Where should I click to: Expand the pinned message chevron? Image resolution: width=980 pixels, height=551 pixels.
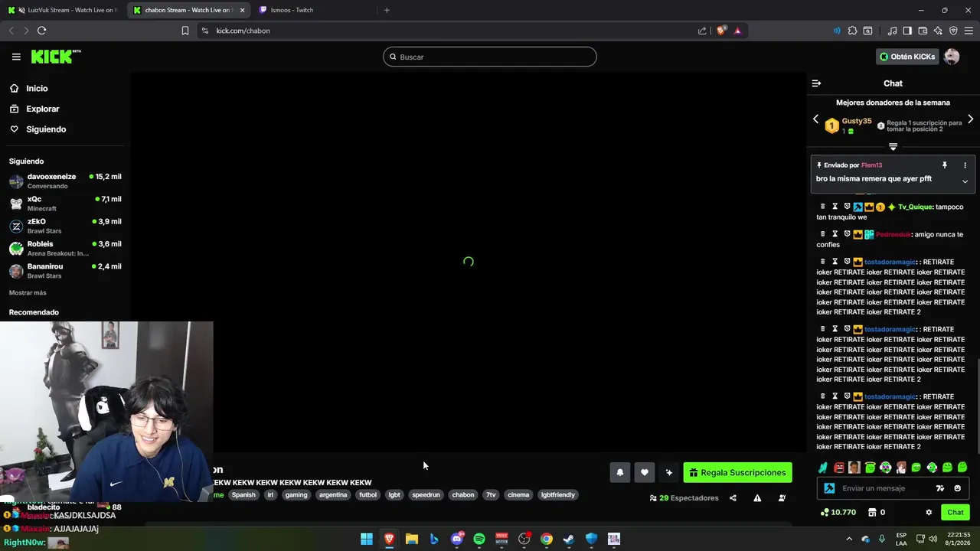[965, 181]
